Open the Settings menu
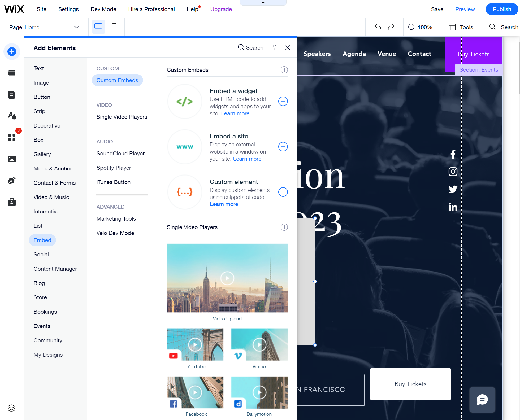Image resolution: width=520 pixels, height=420 pixels. click(68, 9)
